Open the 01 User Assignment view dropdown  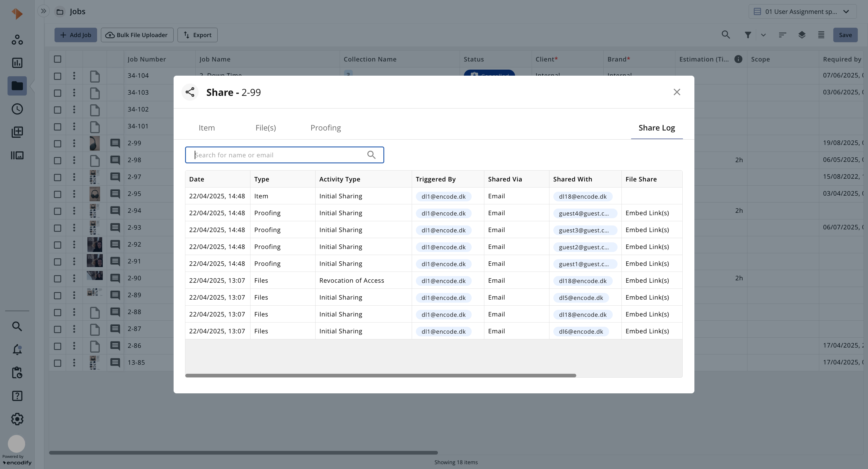tap(802, 11)
